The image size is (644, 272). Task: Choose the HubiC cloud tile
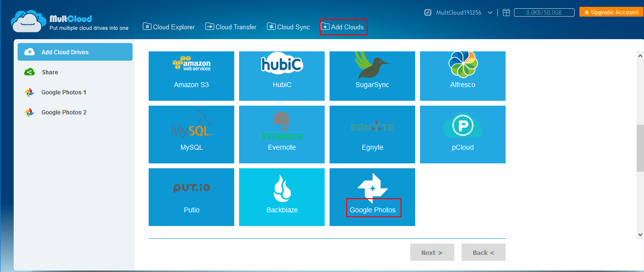coord(282,76)
